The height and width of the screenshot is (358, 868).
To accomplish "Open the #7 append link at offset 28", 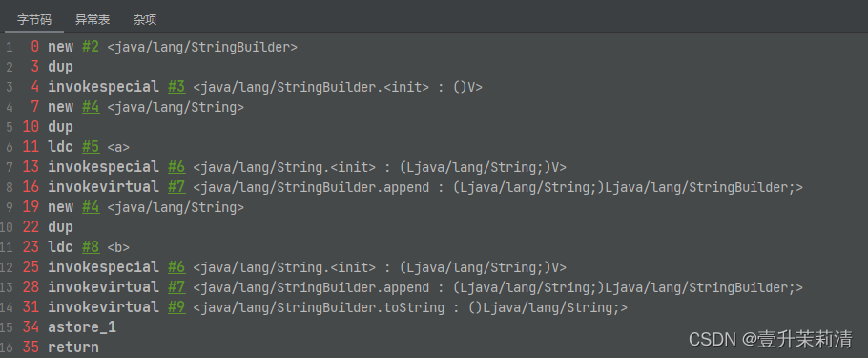I will (176, 287).
